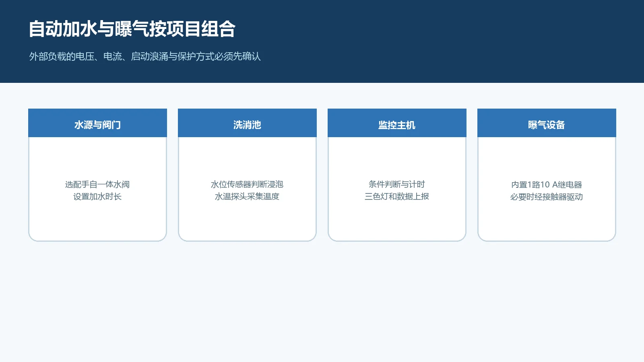Click the slide title 自动加水与曝气按项目组合
This screenshot has width=644, height=362.
[x=132, y=29]
